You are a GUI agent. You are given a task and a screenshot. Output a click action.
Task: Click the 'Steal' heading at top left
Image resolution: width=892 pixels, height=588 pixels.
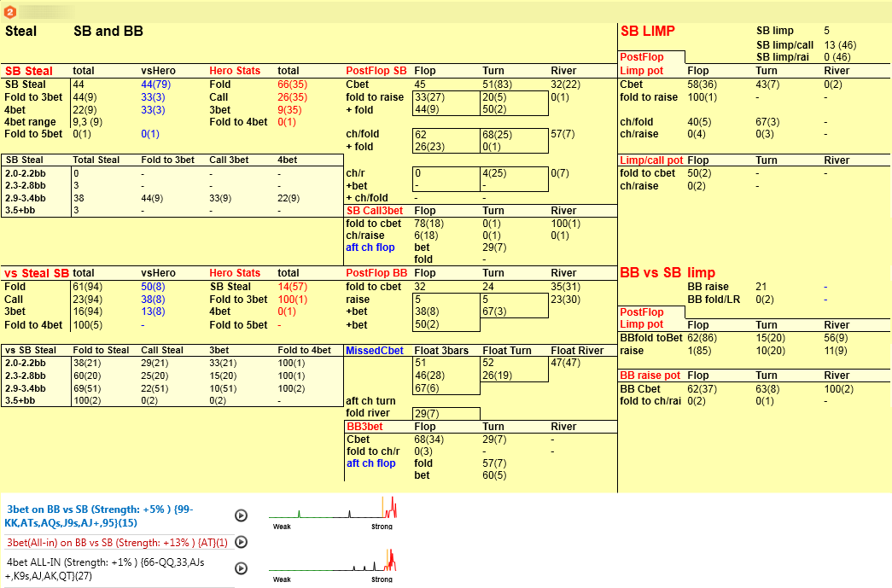[x=20, y=32]
